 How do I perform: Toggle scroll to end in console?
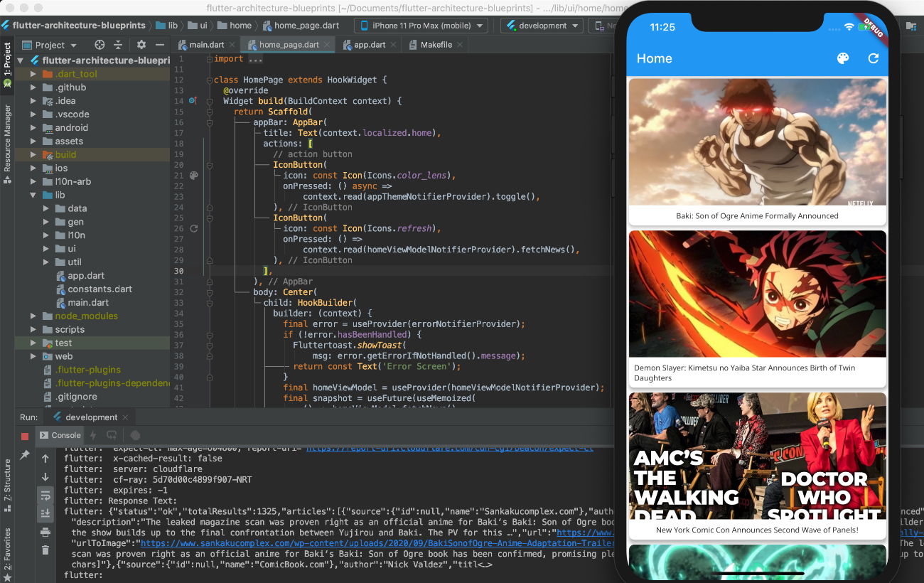(45, 513)
